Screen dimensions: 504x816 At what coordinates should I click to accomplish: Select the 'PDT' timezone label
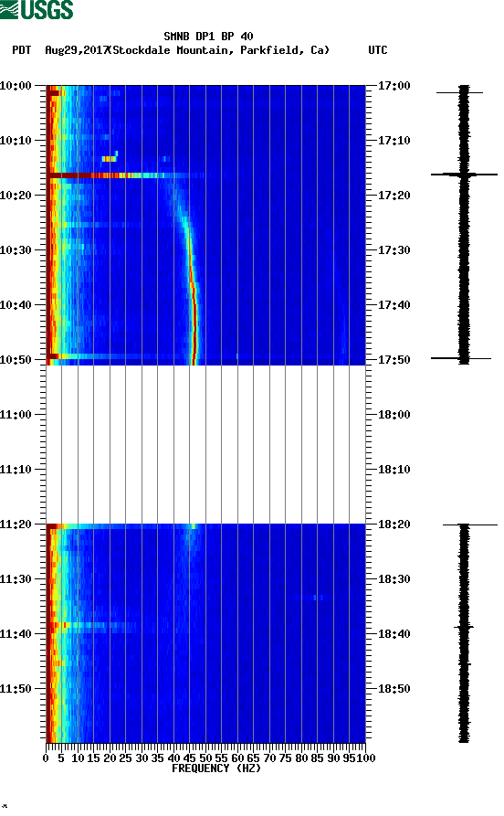point(22,50)
